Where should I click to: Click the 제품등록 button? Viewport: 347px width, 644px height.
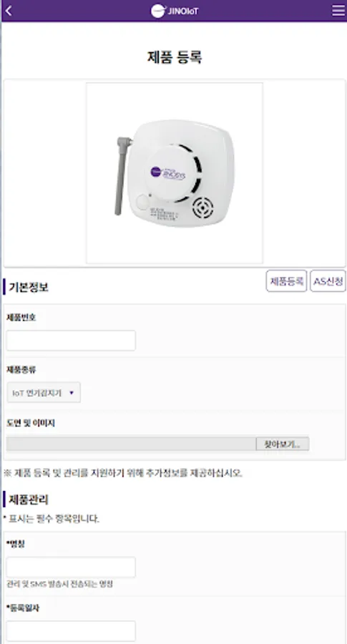(286, 281)
